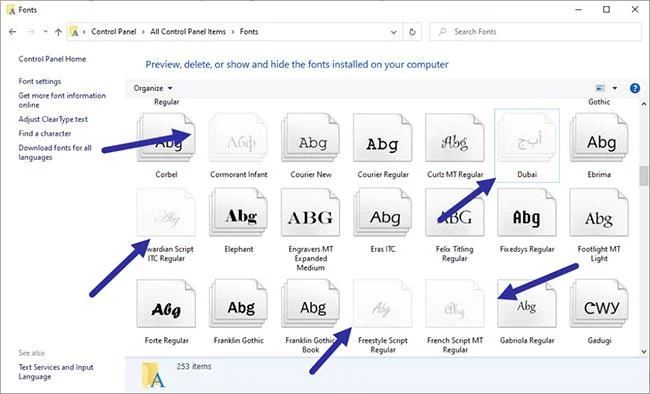
Task: Click the view layout icon in toolbar
Action: click(x=600, y=88)
